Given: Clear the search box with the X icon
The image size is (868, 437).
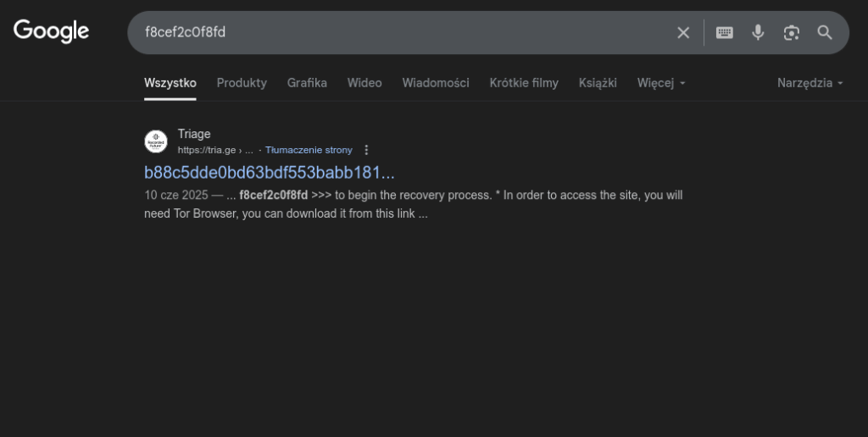Looking at the screenshot, I should 683,33.
